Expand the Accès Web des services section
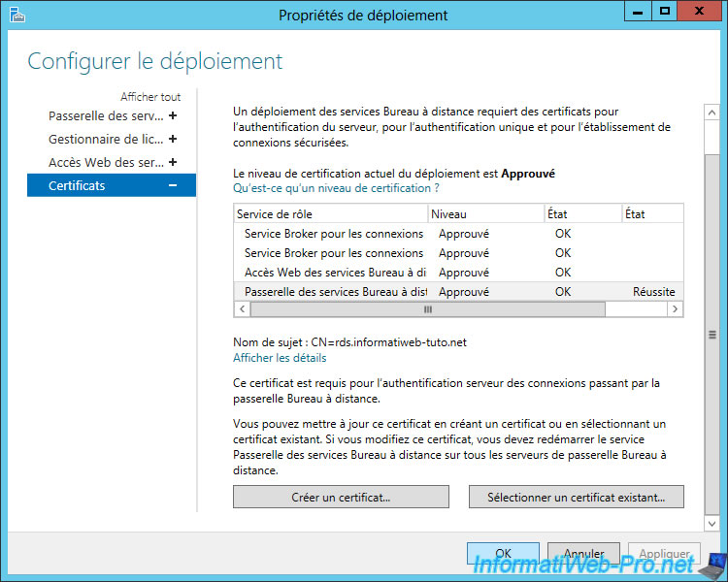The width and height of the screenshot is (728, 582). [x=173, y=162]
